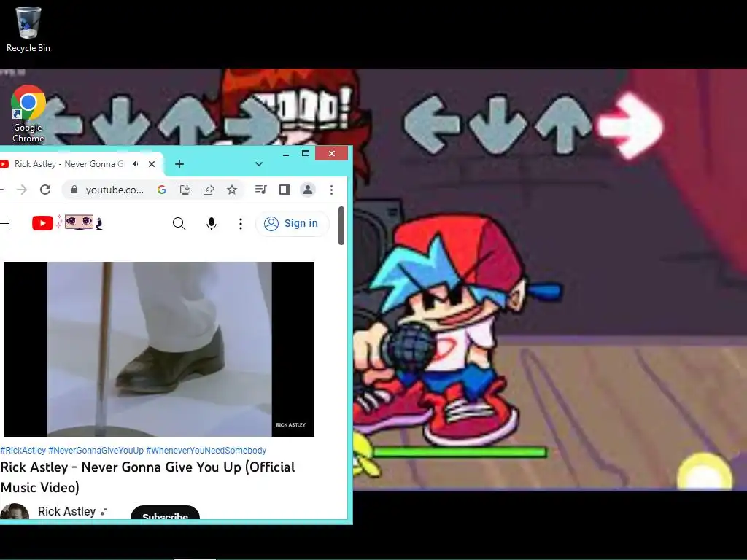Open the Recycle Bin desktop icon
This screenshot has width=747, height=560.
click(x=28, y=29)
